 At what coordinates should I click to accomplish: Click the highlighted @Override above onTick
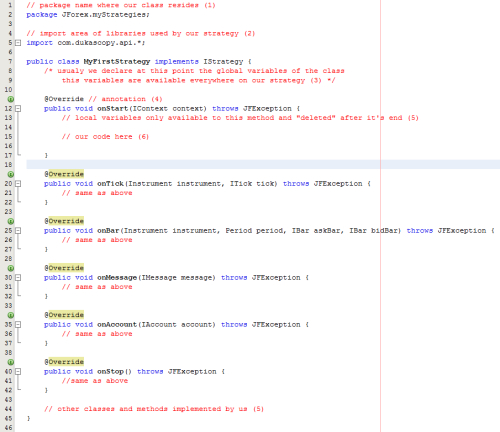click(x=64, y=174)
